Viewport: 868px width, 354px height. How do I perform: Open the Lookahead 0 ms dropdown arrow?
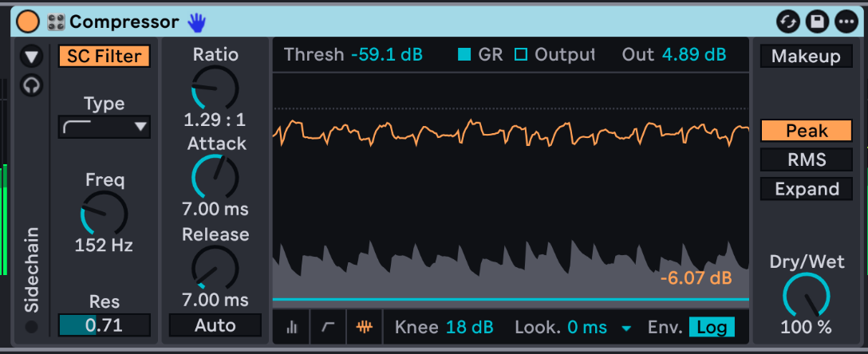626,328
